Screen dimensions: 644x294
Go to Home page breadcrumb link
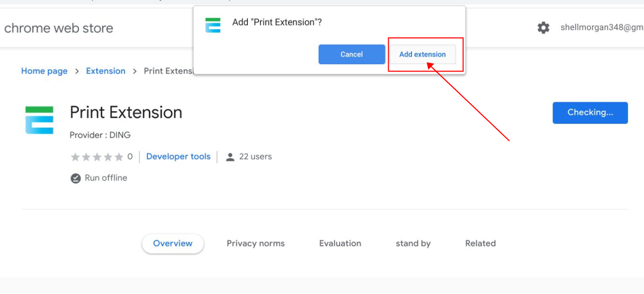coord(44,71)
